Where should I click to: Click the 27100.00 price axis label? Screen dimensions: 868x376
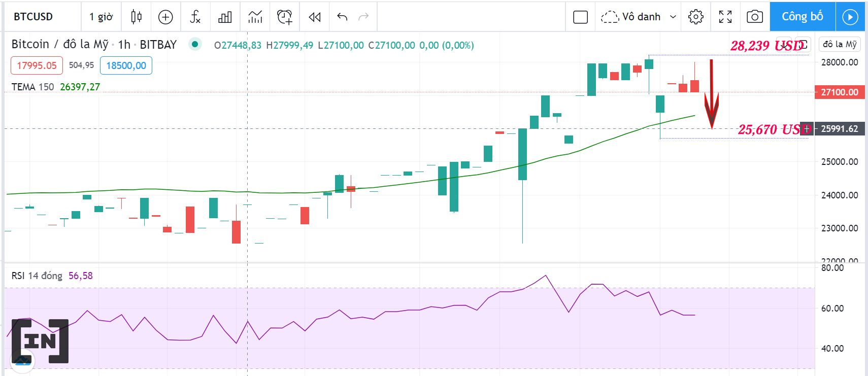[839, 92]
